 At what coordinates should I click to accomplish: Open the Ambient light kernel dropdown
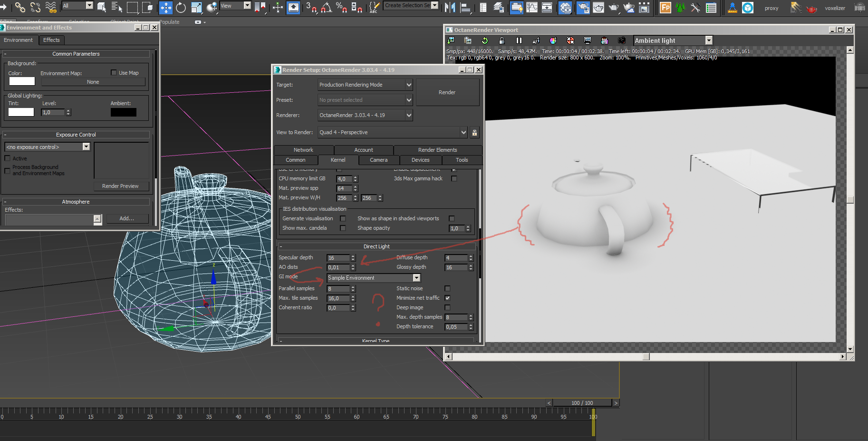(x=673, y=40)
